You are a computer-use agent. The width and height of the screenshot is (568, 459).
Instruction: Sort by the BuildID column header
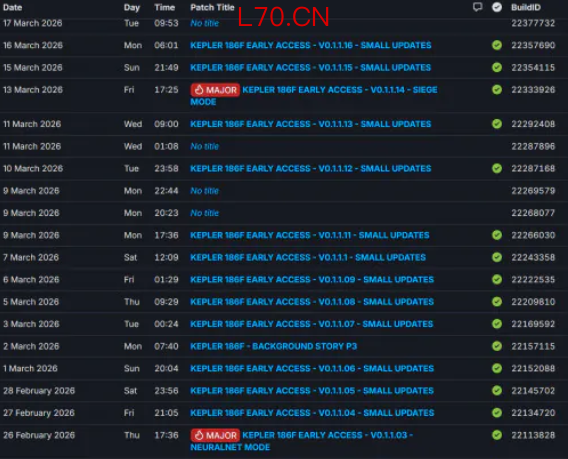click(526, 7)
